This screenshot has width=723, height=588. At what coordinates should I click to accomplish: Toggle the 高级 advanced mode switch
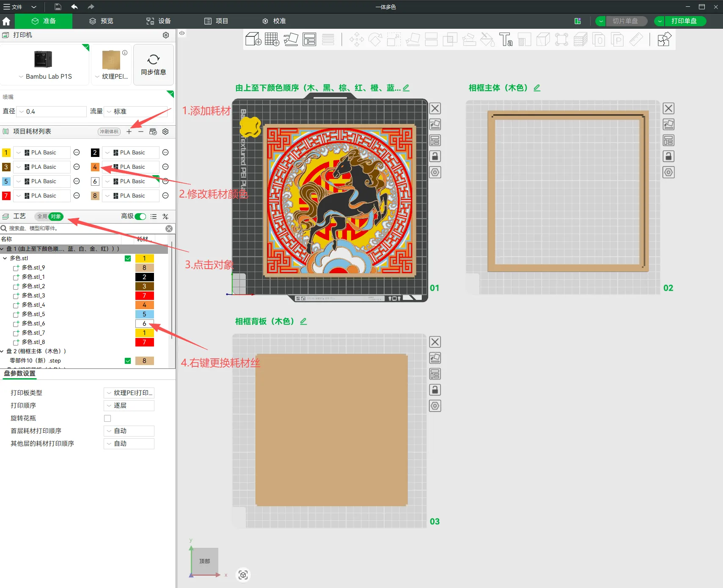point(140,217)
